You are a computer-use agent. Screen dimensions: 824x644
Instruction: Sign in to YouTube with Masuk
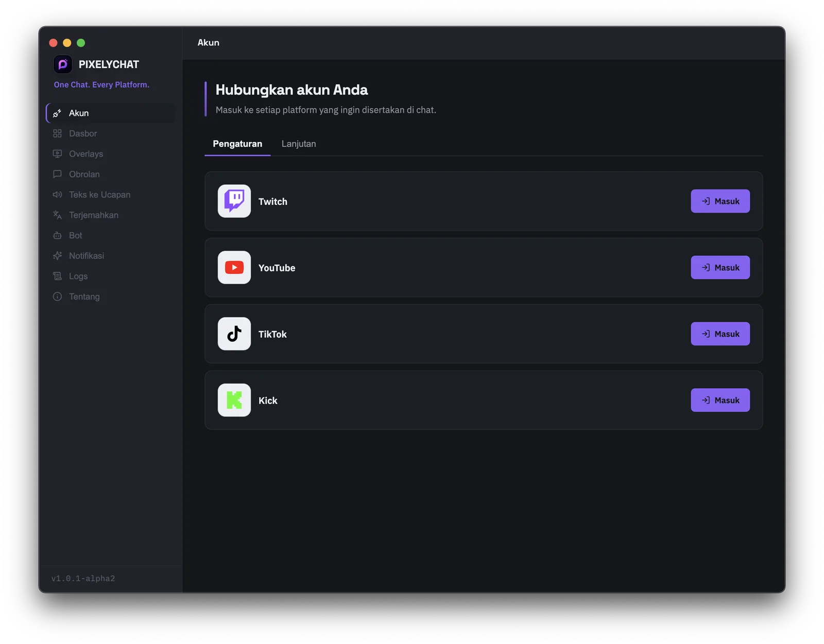pos(720,268)
